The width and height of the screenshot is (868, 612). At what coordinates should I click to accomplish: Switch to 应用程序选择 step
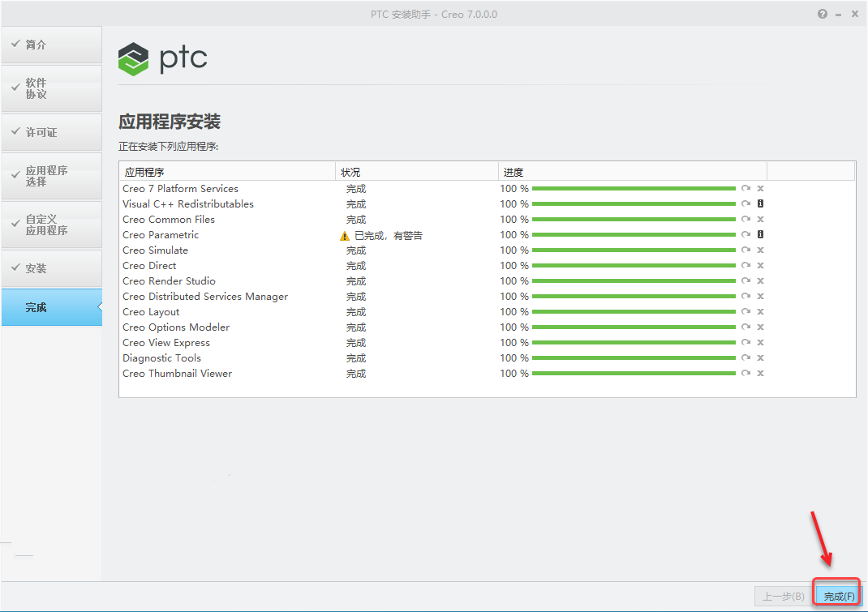click(x=51, y=176)
